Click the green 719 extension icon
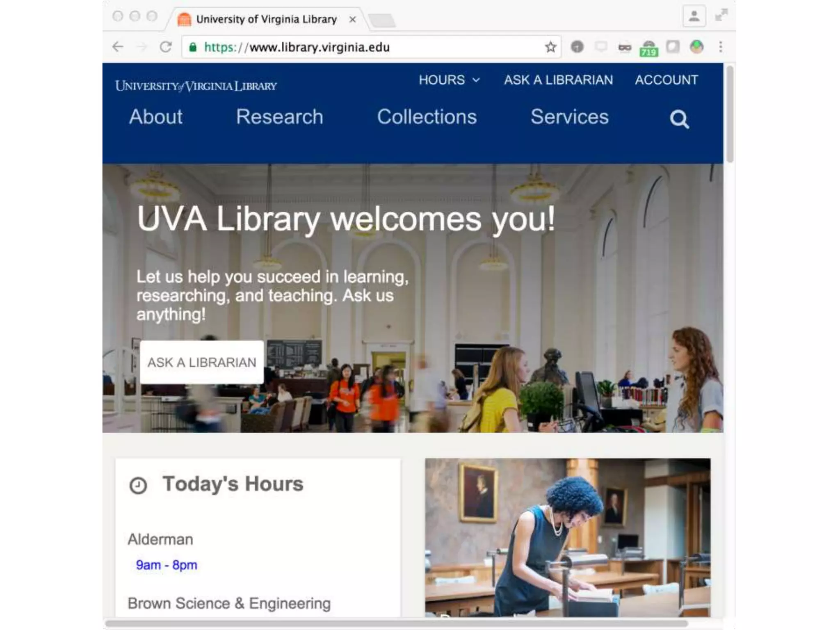 [x=648, y=48]
